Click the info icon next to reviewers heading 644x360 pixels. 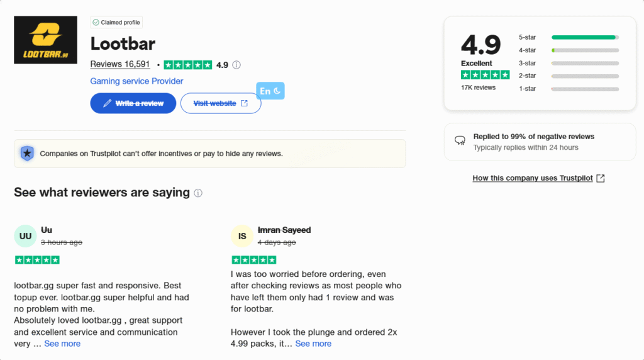tap(198, 193)
